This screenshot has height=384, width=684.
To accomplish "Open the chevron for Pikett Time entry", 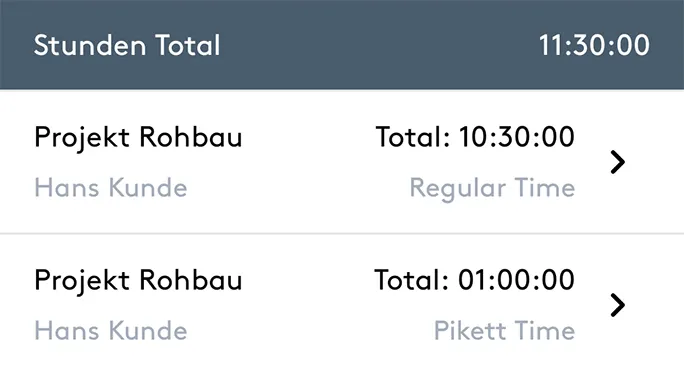I will (618, 305).
